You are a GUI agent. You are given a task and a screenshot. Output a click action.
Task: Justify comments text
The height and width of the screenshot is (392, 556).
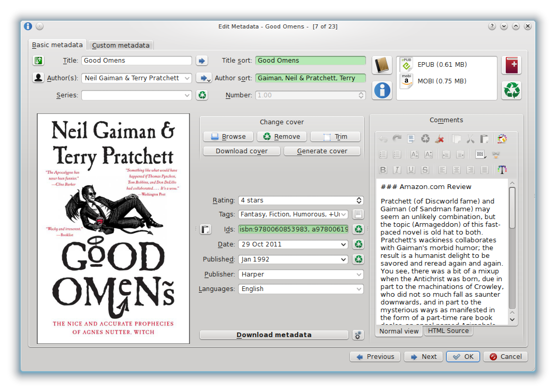pyautogui.click(x=485, y=170)
